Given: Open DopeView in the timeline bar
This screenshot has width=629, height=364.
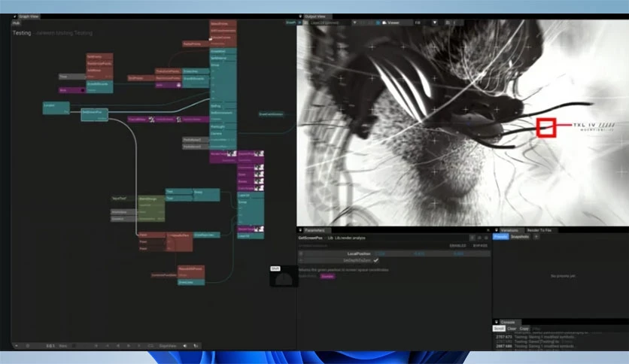Looking at the screenshot, I should point(168,345).
